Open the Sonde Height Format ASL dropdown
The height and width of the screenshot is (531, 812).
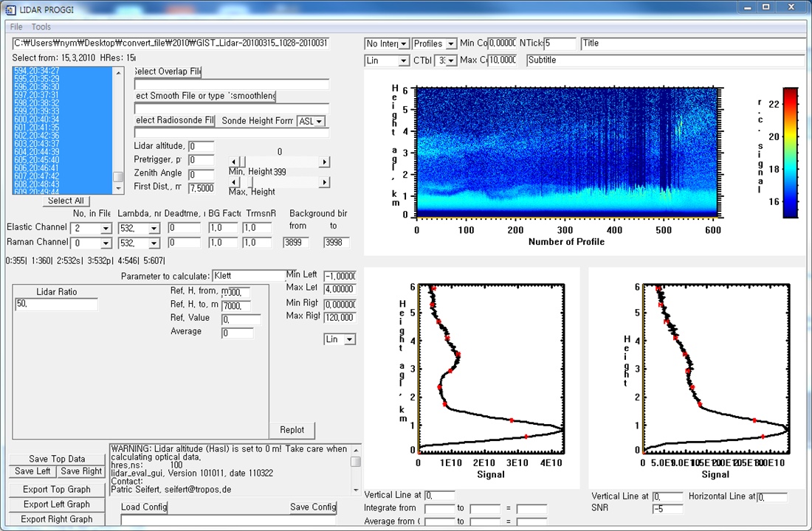click(319, 121)
